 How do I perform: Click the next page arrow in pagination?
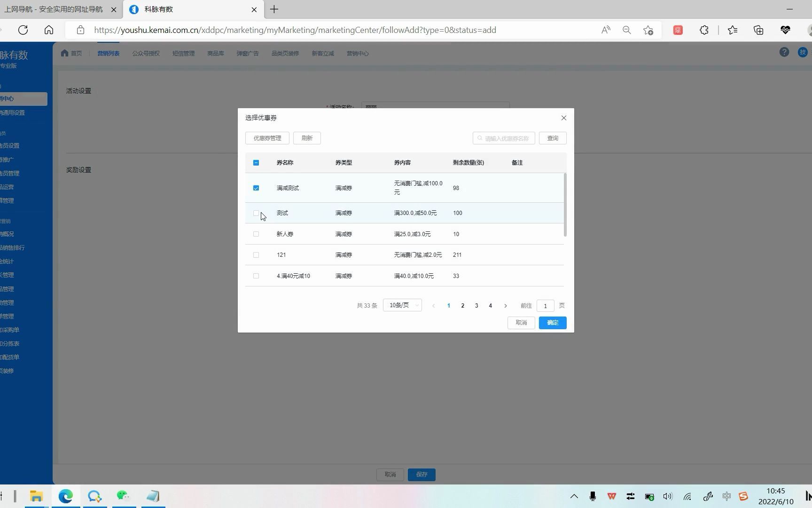click(506, 306)
